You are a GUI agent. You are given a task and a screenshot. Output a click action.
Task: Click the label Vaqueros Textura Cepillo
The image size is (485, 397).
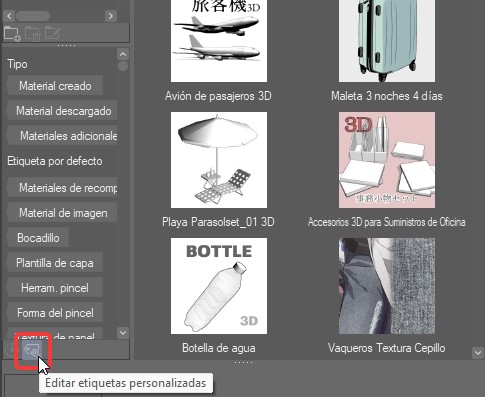tap(387, 348)
